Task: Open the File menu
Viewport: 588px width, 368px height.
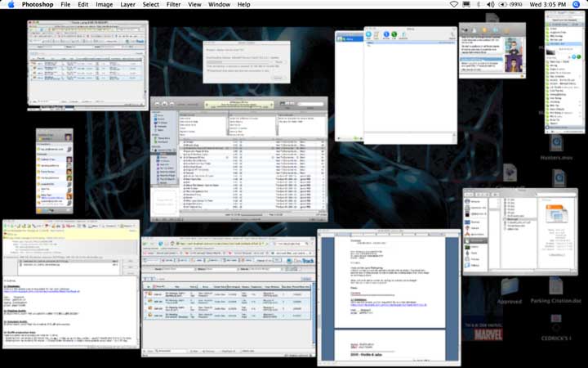Action: (65, 5)
